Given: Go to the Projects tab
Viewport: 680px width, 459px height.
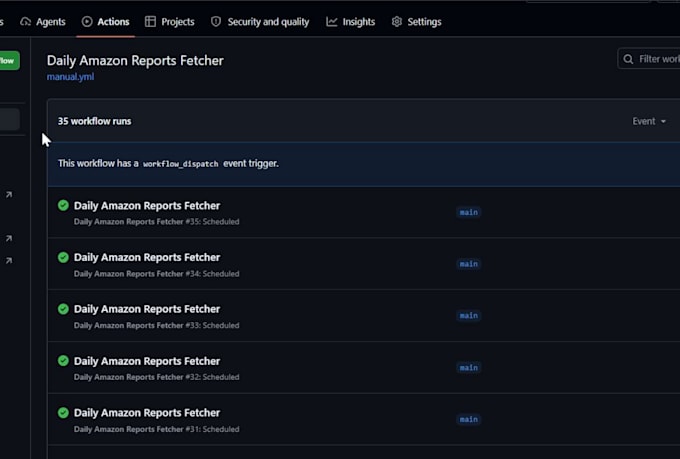Looking at the screenshot, I should [x=170, y=22].
